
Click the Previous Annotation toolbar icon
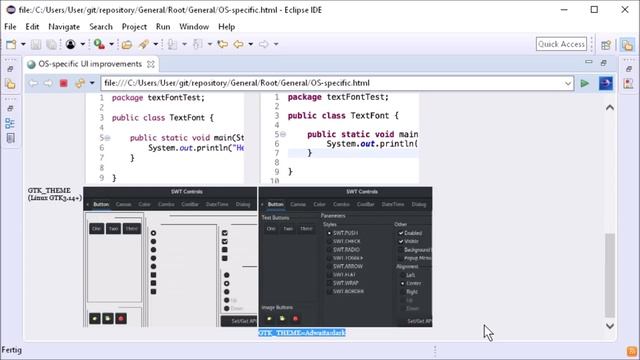point(198,44)
